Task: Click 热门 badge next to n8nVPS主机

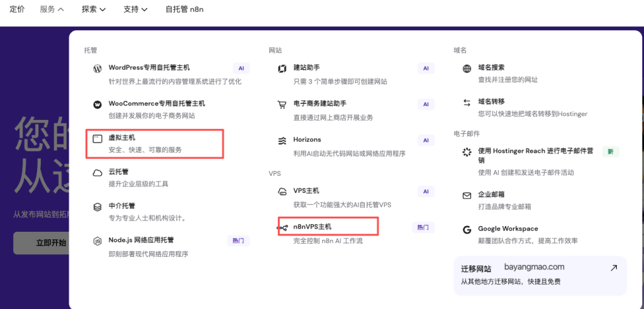Action: [x=423, y=227]
